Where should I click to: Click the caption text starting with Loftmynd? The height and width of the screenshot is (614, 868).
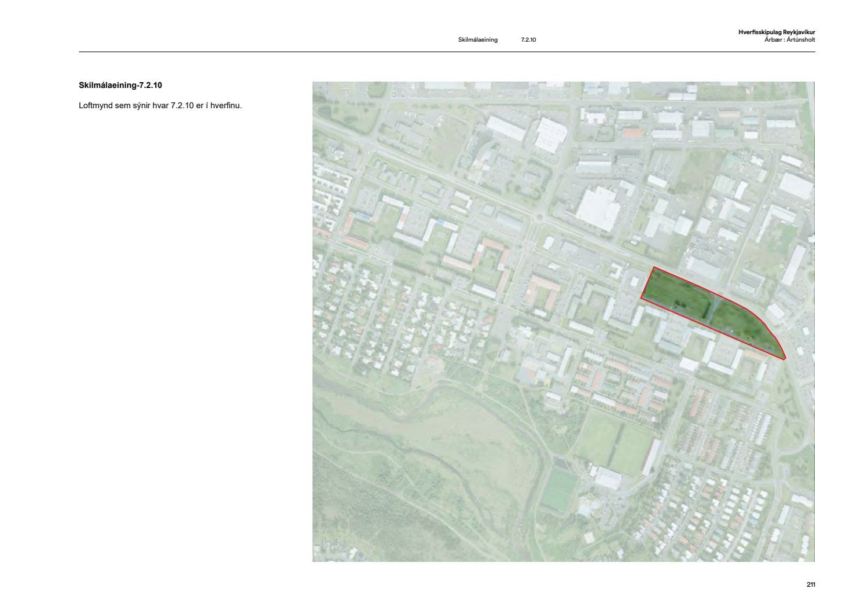(x=160, y=106)
